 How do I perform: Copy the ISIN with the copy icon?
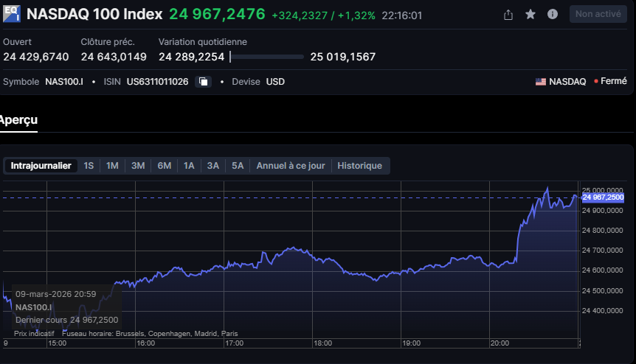(x=203, y=82)
